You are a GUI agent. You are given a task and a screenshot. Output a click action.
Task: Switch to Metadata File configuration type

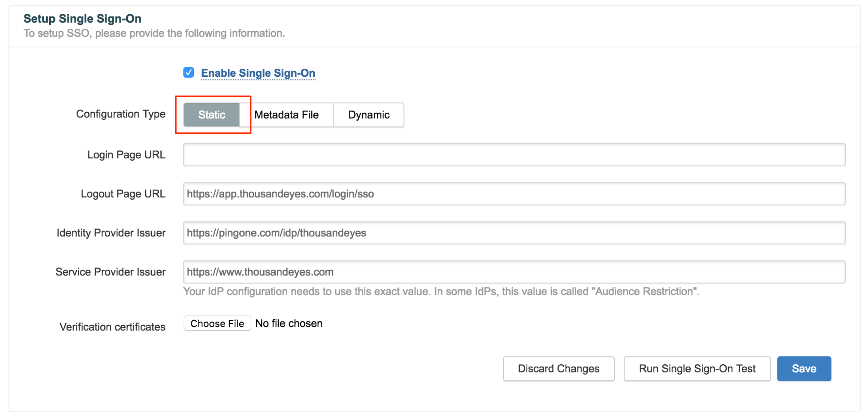(x=286, y=115)
